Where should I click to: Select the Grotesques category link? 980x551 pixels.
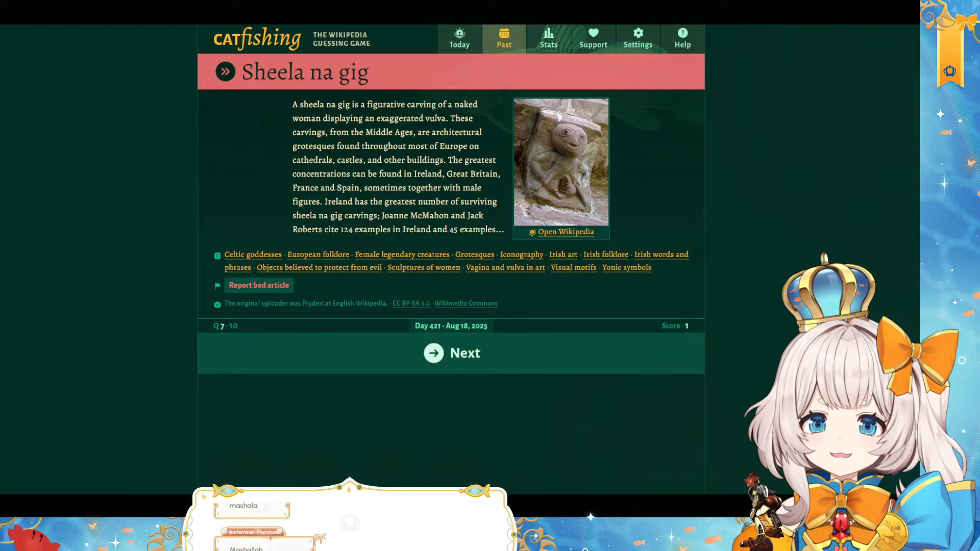[474, 255]
